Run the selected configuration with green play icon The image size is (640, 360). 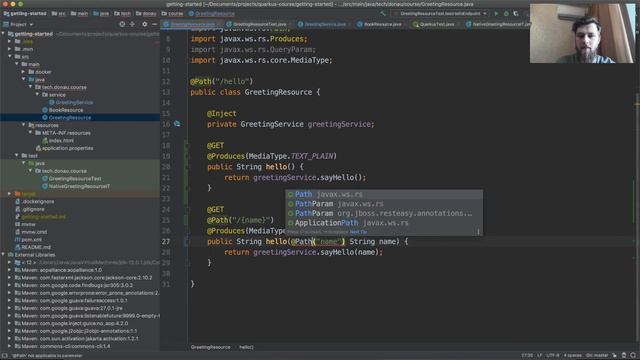496,13
